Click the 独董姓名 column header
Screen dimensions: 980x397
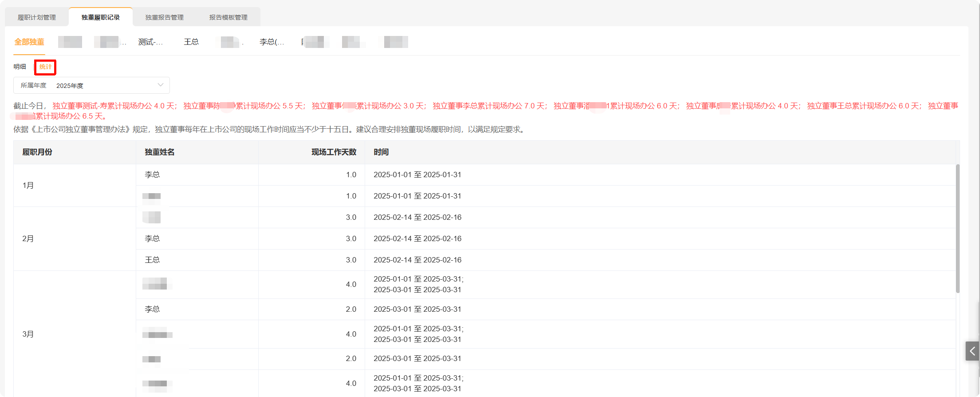coord(160,152)
